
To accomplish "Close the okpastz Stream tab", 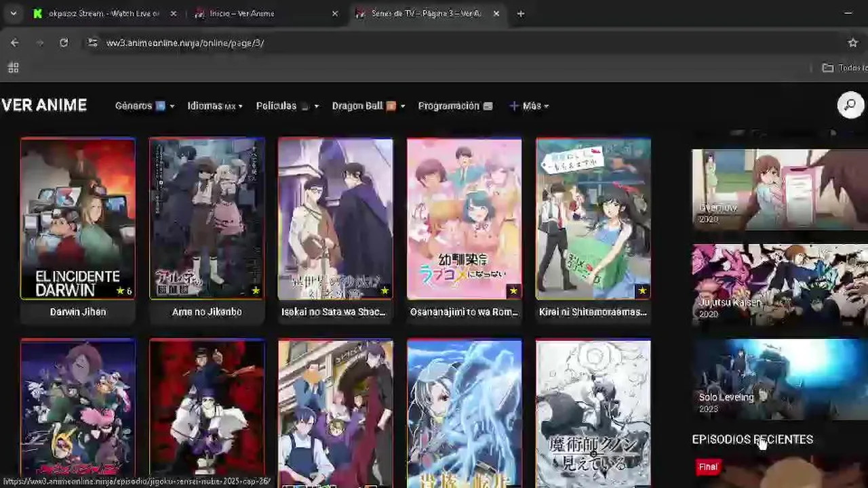I will [x=174, y=14].
